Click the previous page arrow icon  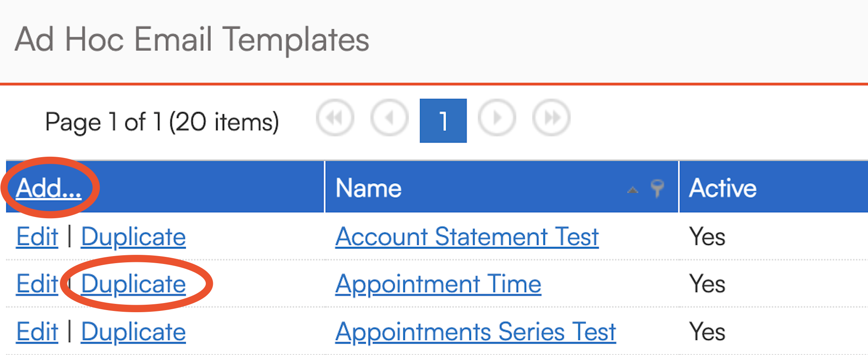click(389, 118)
